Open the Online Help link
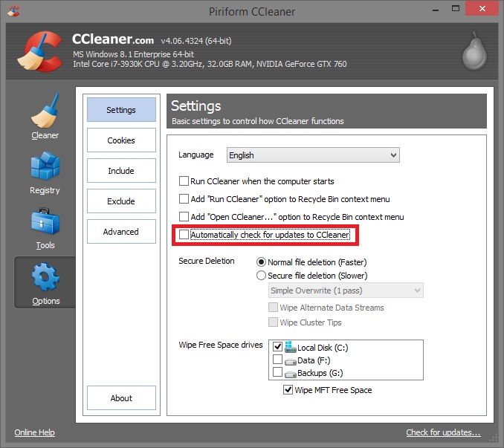 (34, 432)
